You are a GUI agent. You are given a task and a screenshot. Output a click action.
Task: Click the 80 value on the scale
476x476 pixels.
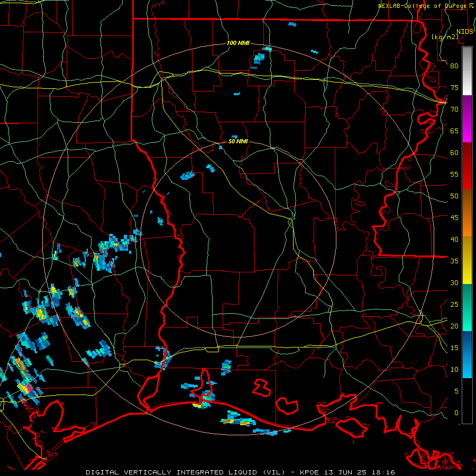[x=454, y=66]
